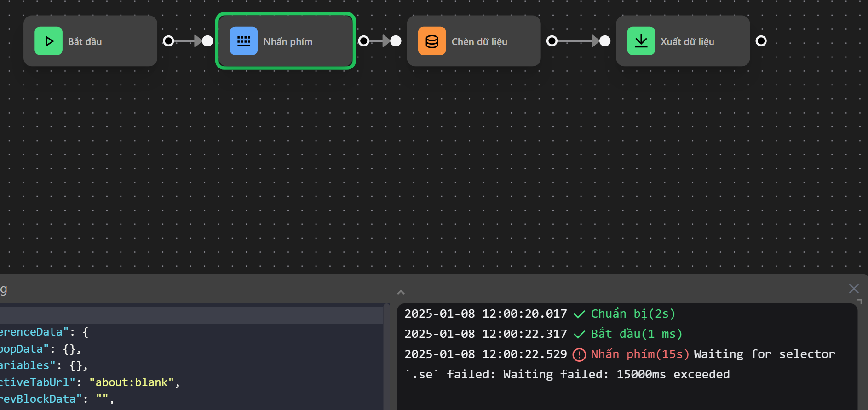Click the checkmark icon beside Chuẩn bị log entry
Viewport: 868px width, 410px height.
point(579,314)
